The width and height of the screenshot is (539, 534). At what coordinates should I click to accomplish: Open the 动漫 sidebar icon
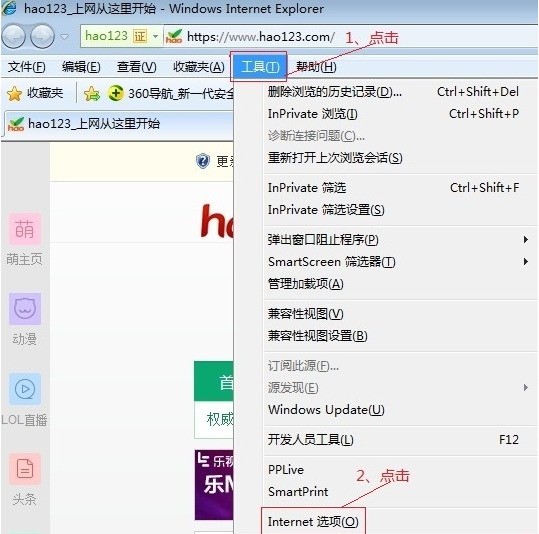pyautogui.click(x=25, y=309)
